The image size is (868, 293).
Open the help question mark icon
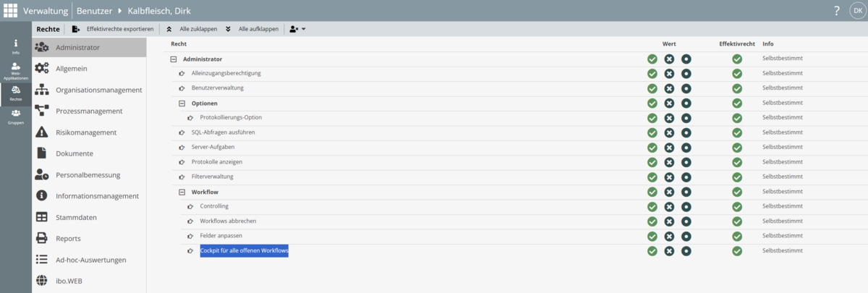(x=836, y=11)
